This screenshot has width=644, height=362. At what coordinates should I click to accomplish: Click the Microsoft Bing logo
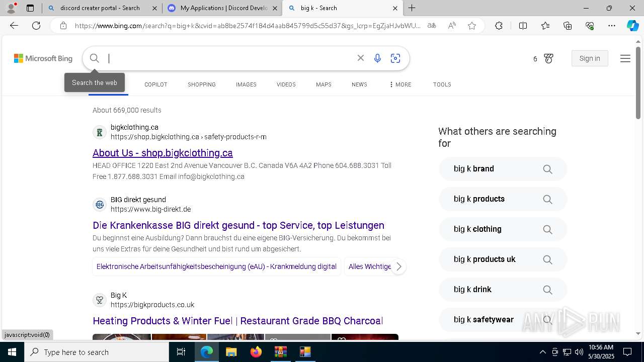43,59
